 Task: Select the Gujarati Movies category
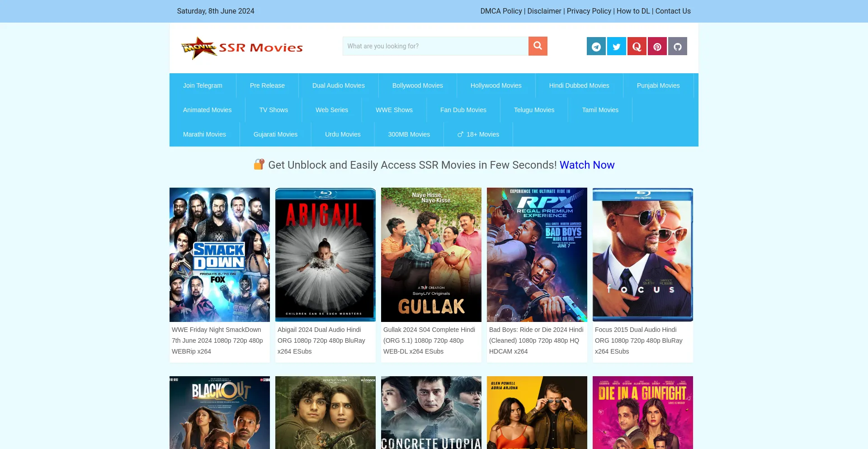click(275, 134)
